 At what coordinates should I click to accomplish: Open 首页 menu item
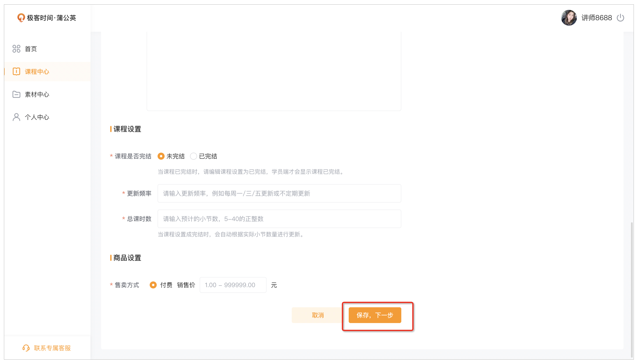tap(31, 49)
